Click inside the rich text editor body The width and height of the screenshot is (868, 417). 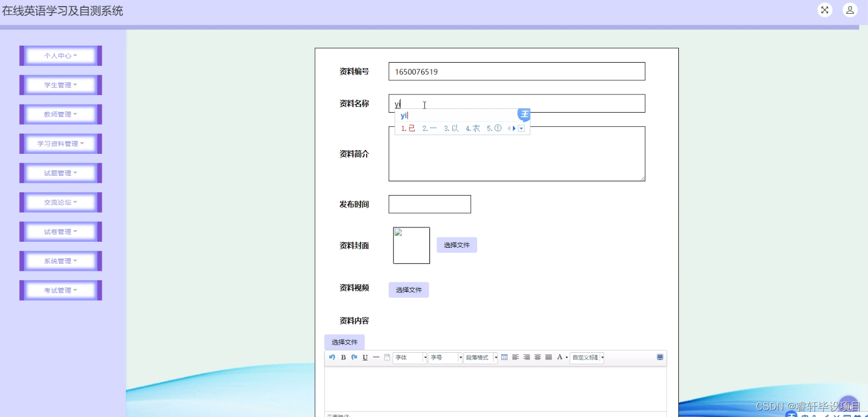point(495,389)
